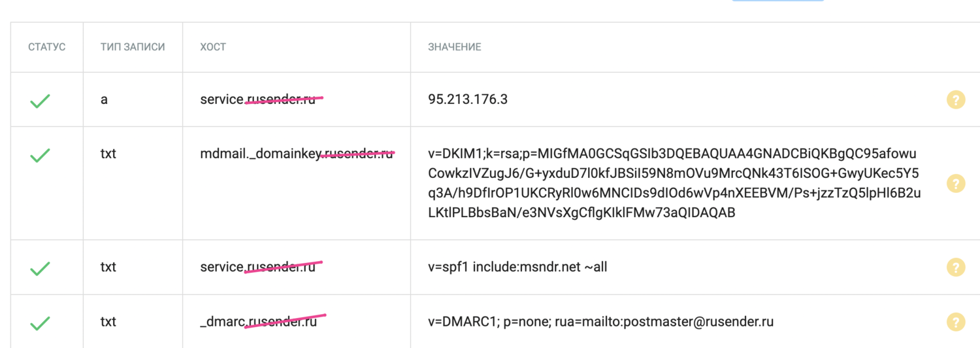Click the ТИП ЗАПИСИ column header
980x348 pixels.
pyautogui.click(x=133, y=47)
